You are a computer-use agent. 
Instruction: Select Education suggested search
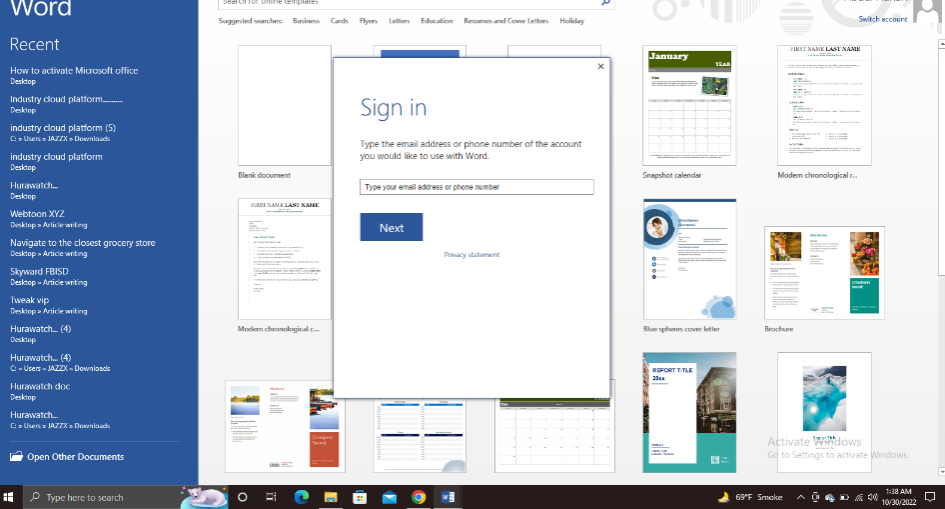point(436,20)
